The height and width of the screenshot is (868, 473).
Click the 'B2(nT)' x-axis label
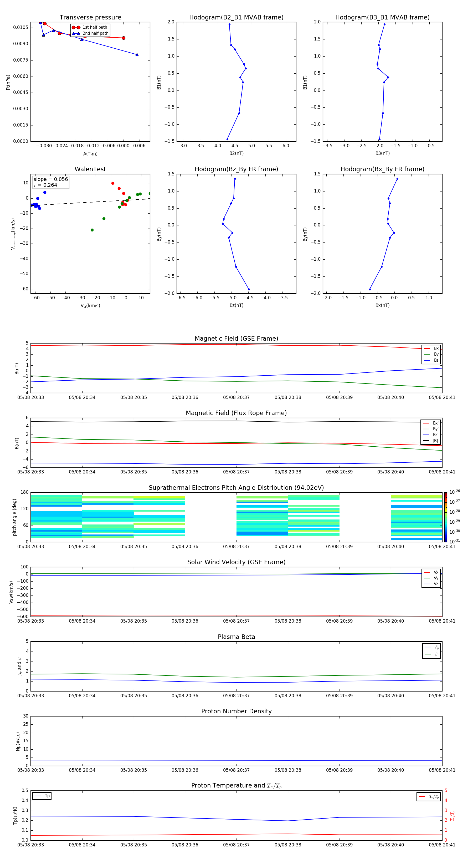pyautogui.click(x=236, y=153)
